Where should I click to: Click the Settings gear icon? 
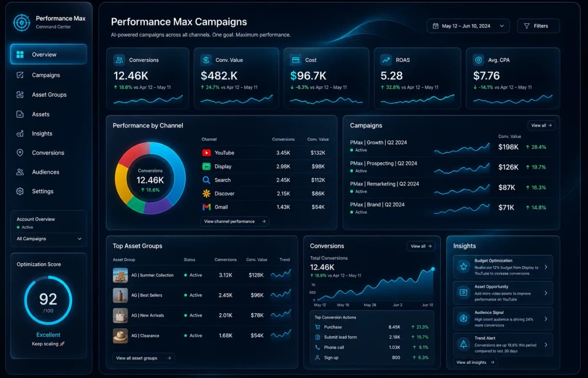[20, 191]
